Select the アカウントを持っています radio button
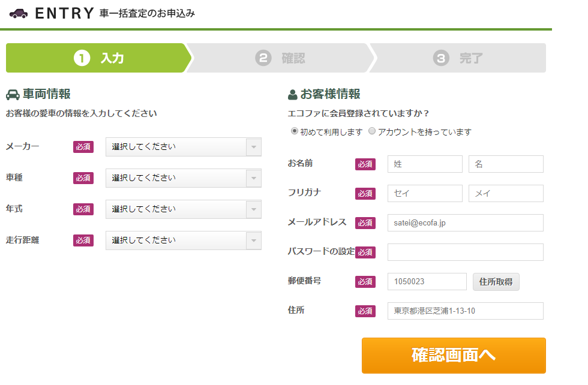Screen dimensions: 588x385 coord(372,131)
